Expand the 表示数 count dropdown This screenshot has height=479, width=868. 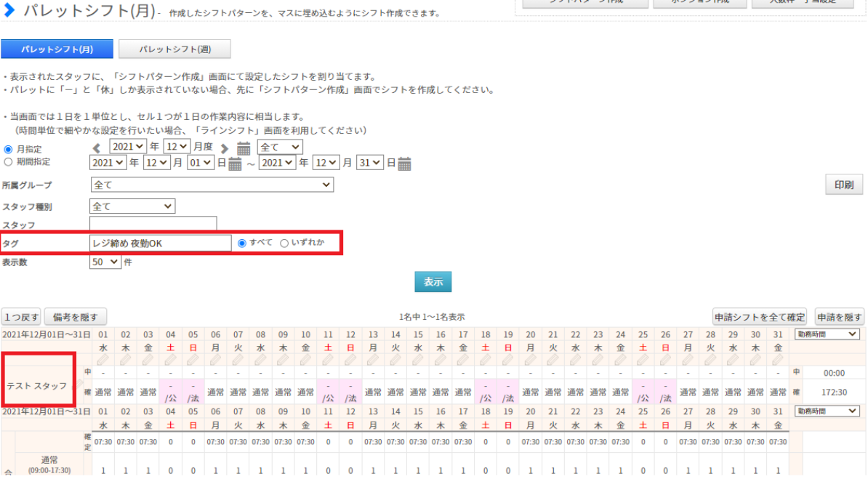click(105, 262)
